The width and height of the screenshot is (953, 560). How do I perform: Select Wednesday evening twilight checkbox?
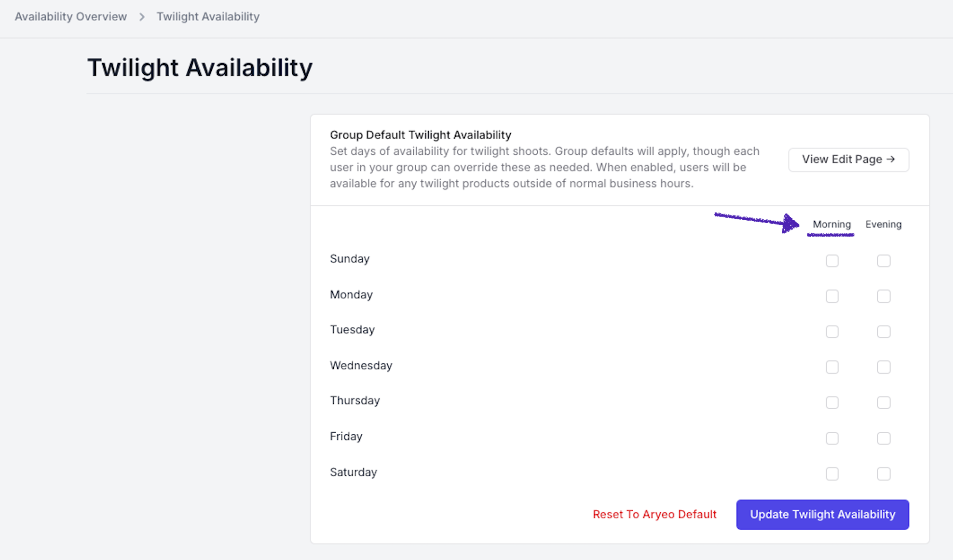click(884, 367)
